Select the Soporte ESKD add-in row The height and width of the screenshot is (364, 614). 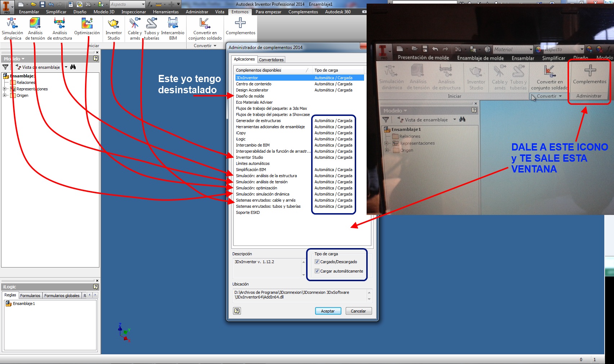(x=299, y=212)
